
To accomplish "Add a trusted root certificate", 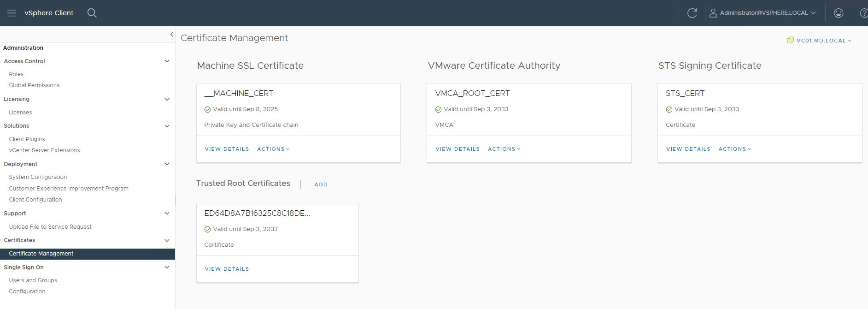I will [321, 184].
